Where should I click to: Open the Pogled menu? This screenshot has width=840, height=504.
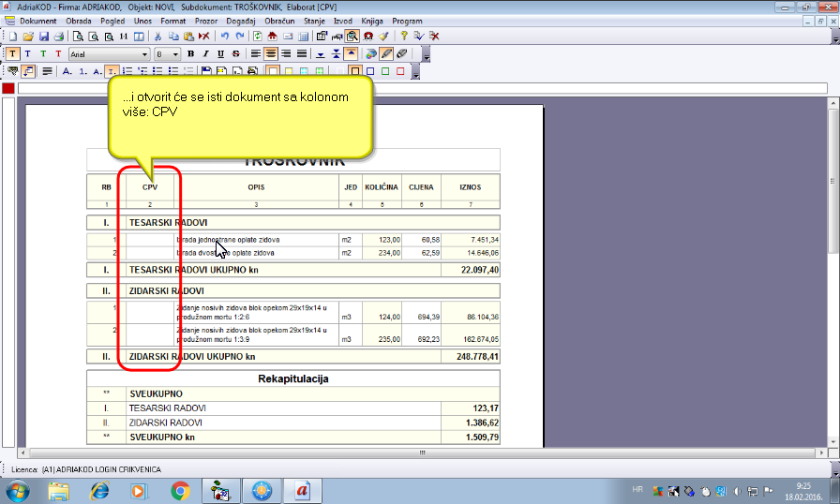point(112,22)
